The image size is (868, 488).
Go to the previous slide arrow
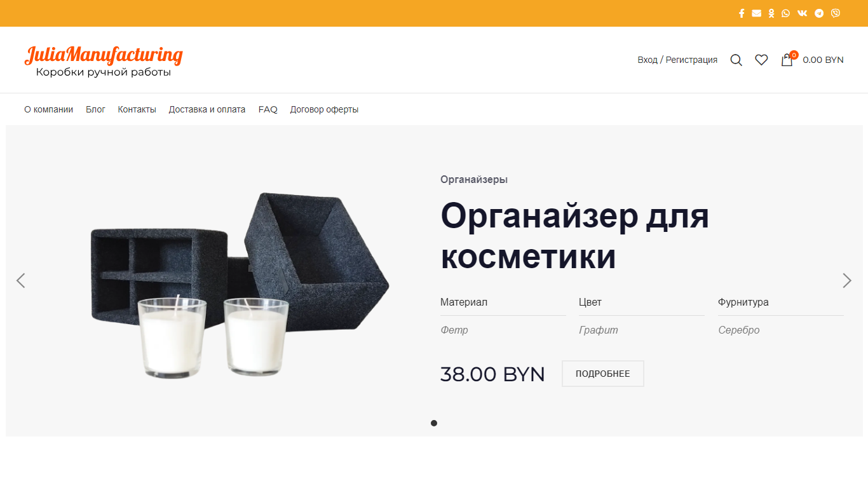pos(20,280)
